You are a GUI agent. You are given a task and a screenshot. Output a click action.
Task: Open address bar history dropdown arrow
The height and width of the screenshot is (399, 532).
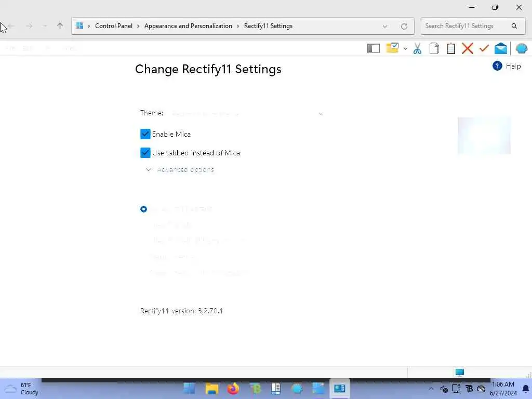point(385,26)
